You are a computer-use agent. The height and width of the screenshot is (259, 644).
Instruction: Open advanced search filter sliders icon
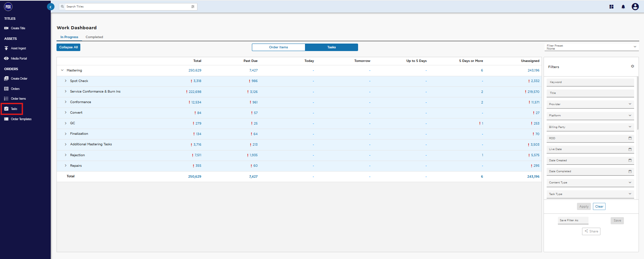pyautogui.click(x=193, y=6)
